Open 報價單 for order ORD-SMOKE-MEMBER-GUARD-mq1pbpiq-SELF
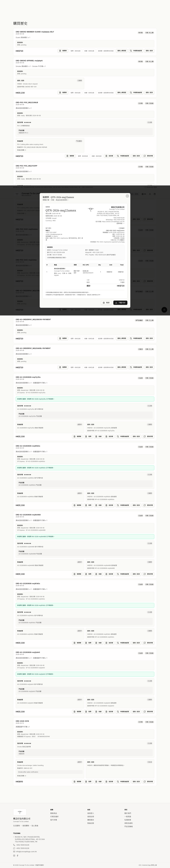Viewport: 170px width, 868px height. [x=63, y=51]
